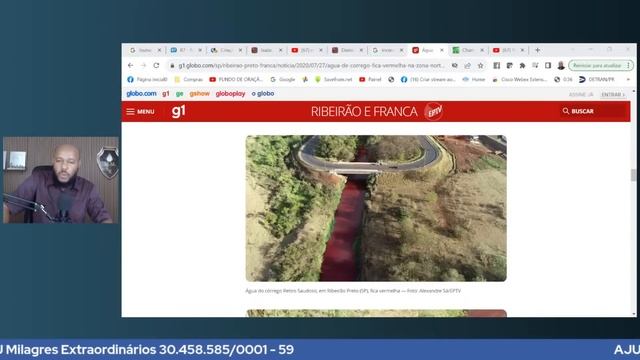
Task: Open the Cisco Webex Extension bookmark
Action: tap(520, 80)
